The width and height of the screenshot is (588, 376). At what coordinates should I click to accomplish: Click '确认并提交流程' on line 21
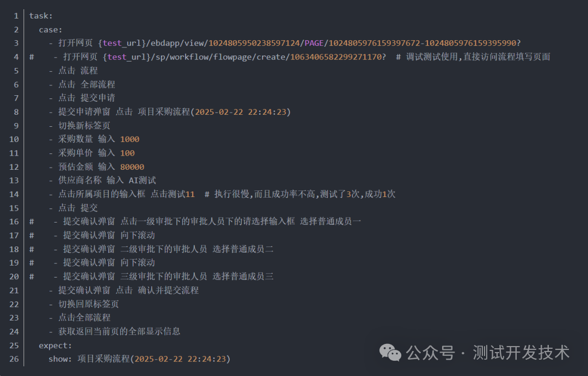[168, 290]
